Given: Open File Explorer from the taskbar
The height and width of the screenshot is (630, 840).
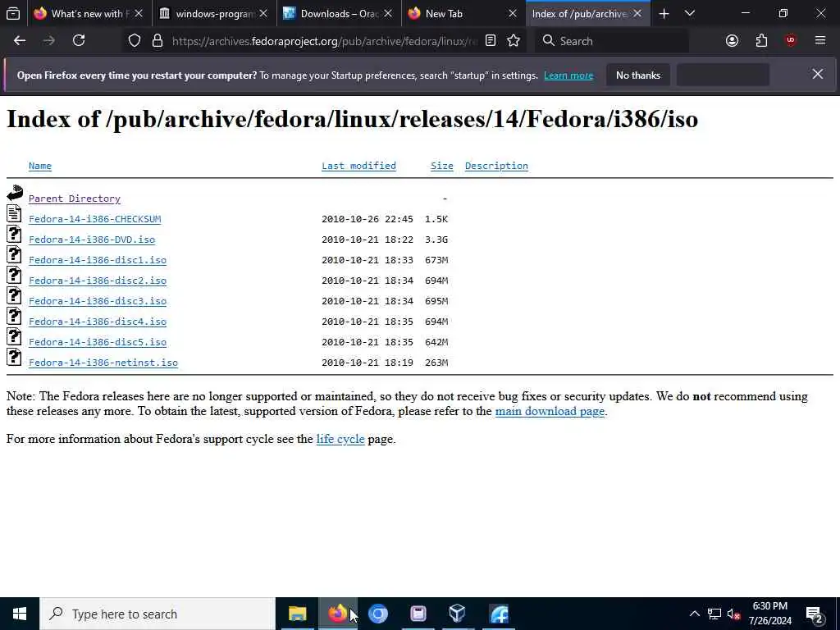Looking at the screenshot, I should (297, 614).
